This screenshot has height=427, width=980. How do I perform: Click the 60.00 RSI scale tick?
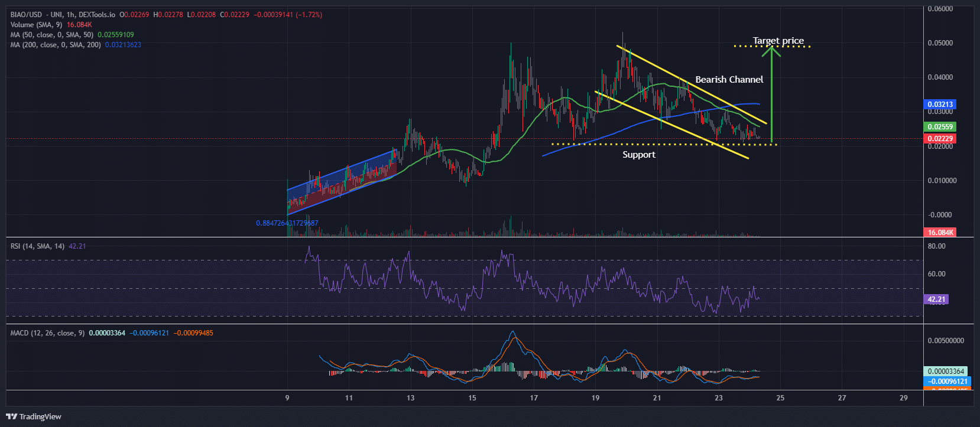(x=937, y=274)
